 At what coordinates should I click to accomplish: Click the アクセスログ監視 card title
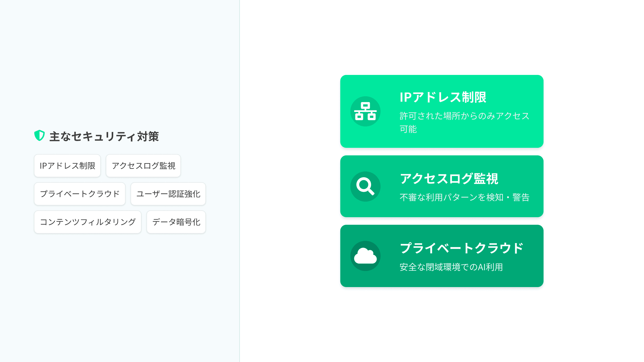[449, 179]
